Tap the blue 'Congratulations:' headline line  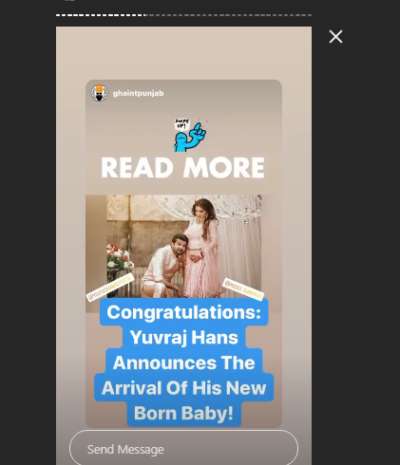pos(184,313)
